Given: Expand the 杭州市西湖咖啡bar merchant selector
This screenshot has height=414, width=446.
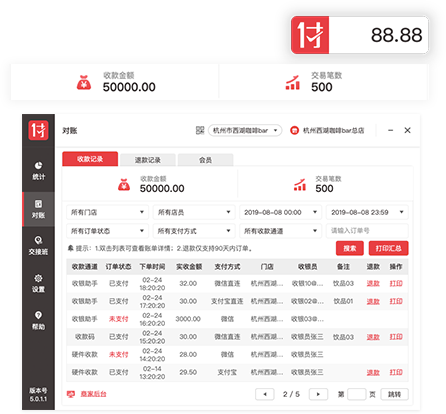Looking at the screenshot, I should tap(245, 130).
